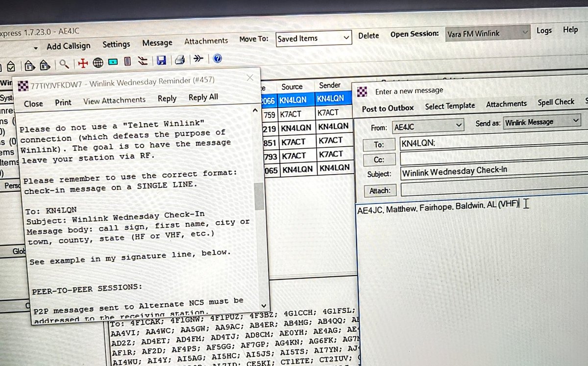Click Attachments in new message window

(507, 104)
